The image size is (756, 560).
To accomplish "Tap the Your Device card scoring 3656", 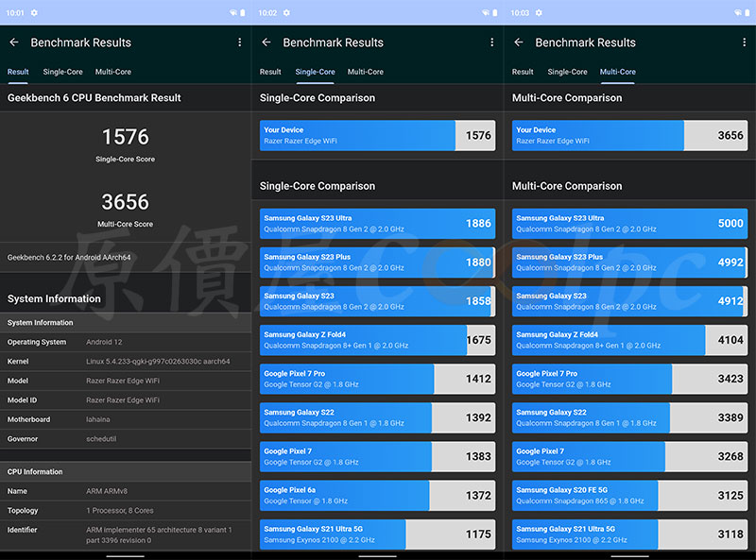I will point(629,135).
